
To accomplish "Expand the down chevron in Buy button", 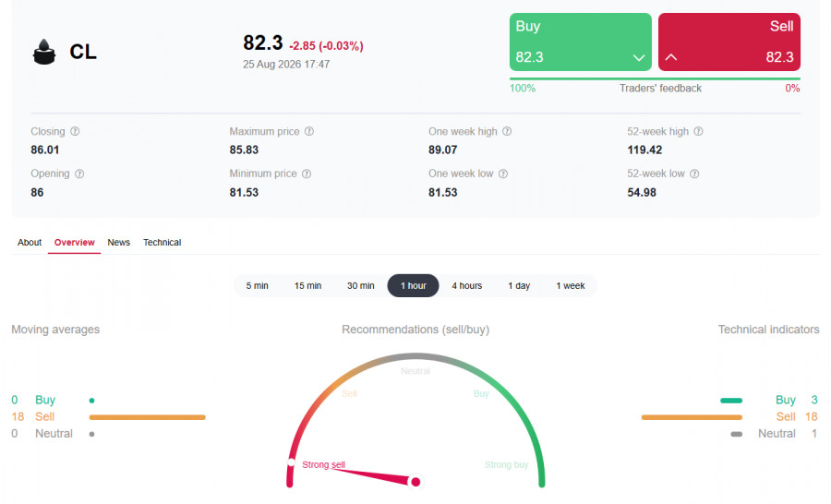I will 639,57.
